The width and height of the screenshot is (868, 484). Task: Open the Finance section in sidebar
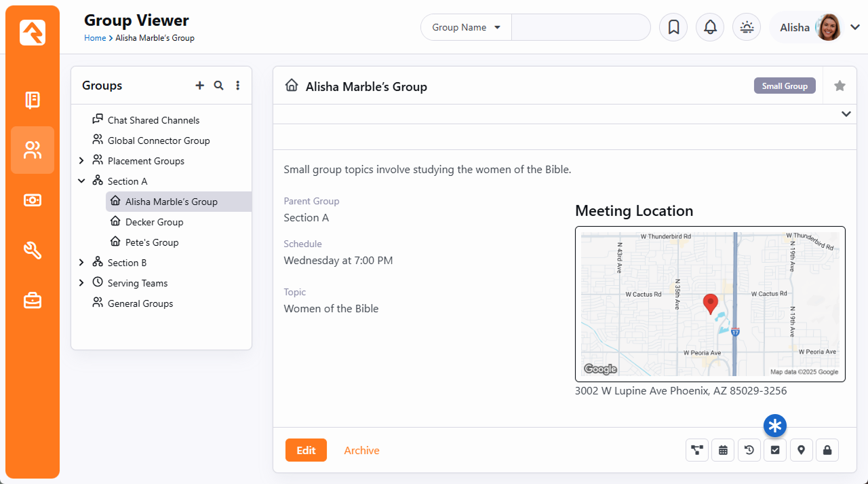(33, 200)
